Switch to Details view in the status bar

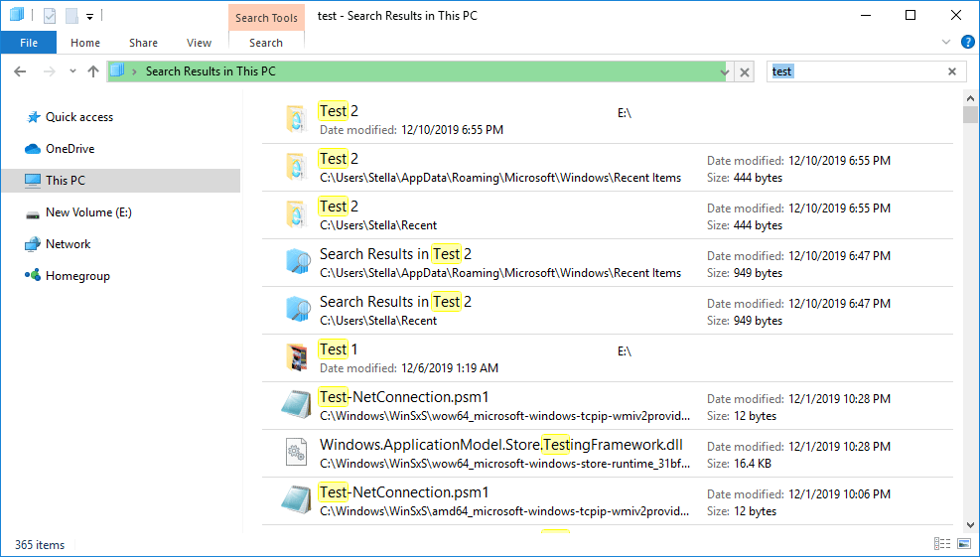tap(942, 544)
